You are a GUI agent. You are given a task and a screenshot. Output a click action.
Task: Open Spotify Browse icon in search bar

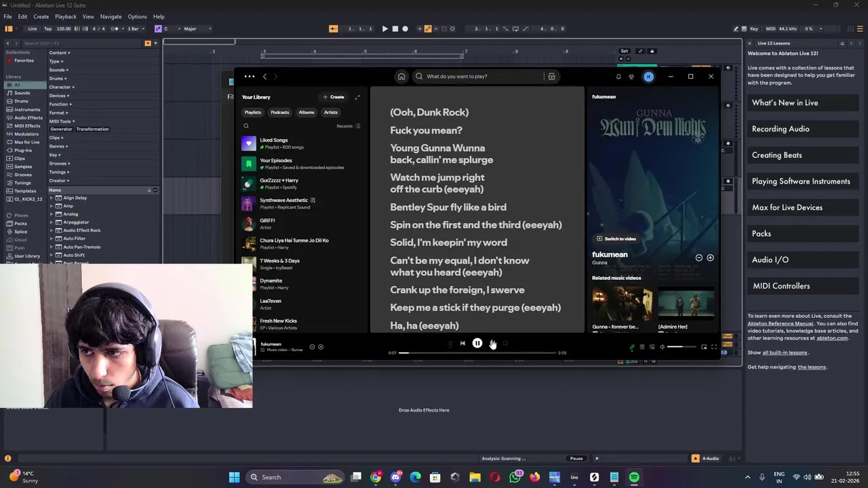point(551,77)
